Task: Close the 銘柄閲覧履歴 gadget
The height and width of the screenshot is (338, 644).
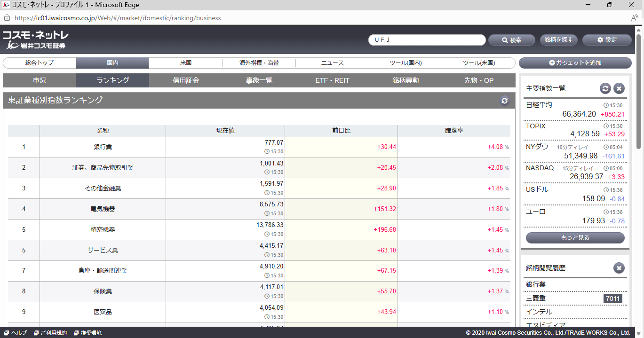Action: tap(619, 268)
